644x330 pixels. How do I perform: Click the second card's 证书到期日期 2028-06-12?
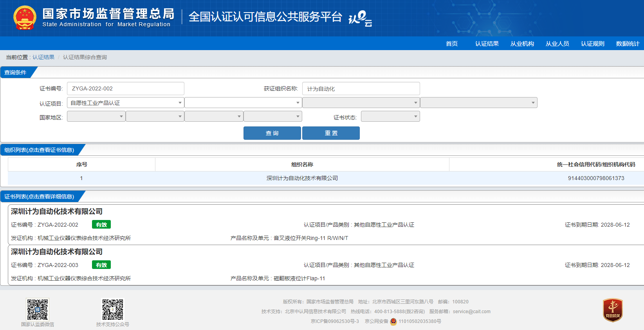coord(597,265)
